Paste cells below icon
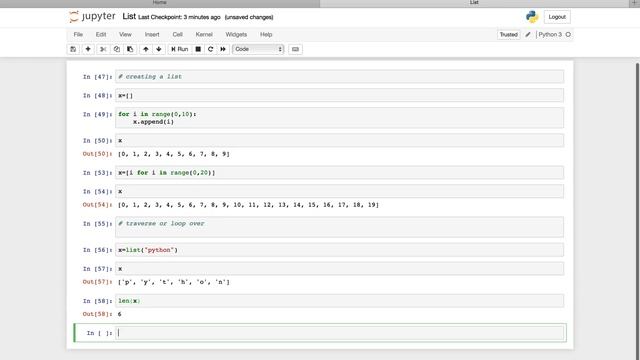This screenshot has width=640, height=360. [x=130, y=49]
